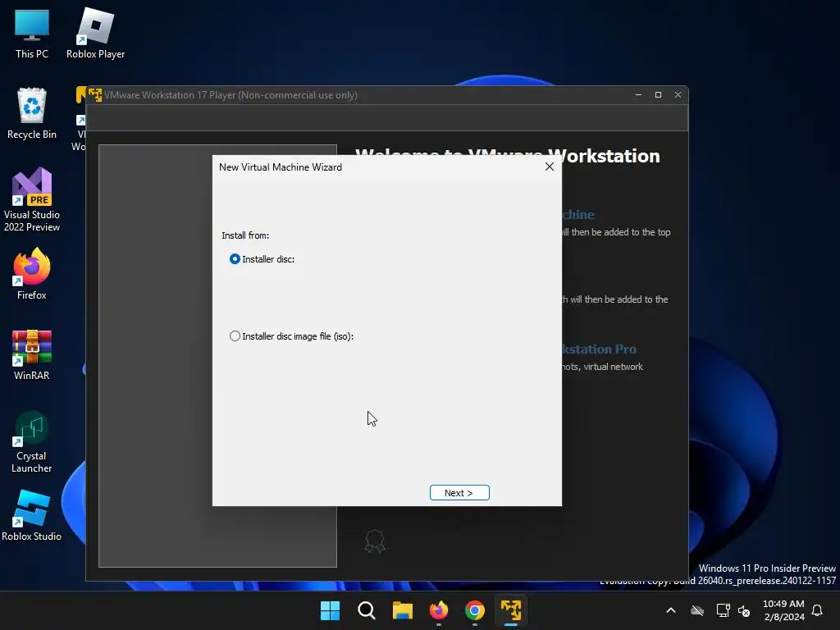The image size is (840, 630).
Task: Open the Recycle Bin icon
Action: pos(32,113)
